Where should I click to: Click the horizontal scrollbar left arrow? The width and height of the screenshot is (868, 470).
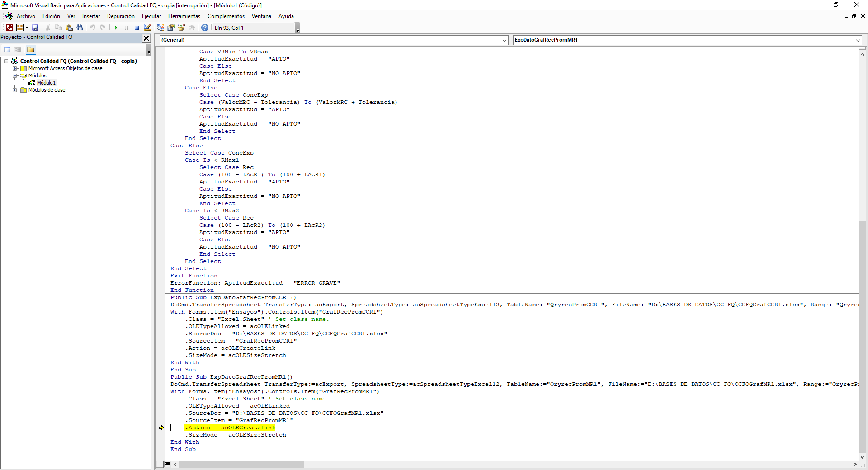point(175,464)
